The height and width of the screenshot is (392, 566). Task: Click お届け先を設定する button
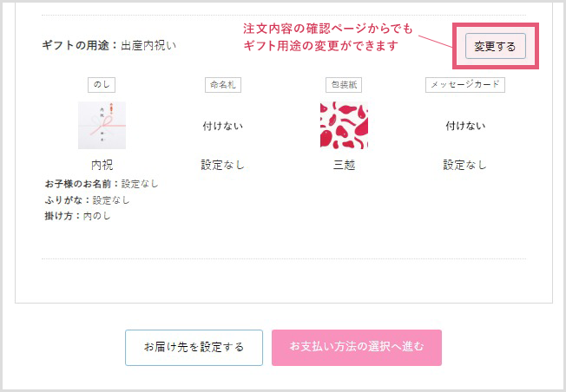(x=194, y=348)
